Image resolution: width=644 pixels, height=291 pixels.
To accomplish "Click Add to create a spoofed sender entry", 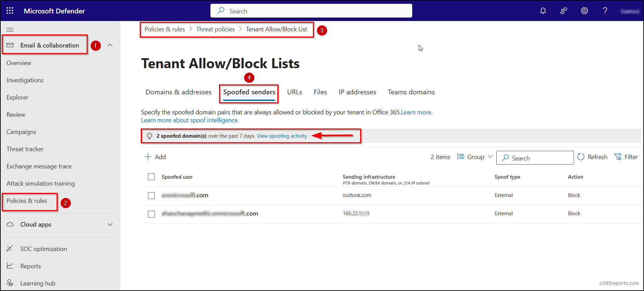I will 155,157.
